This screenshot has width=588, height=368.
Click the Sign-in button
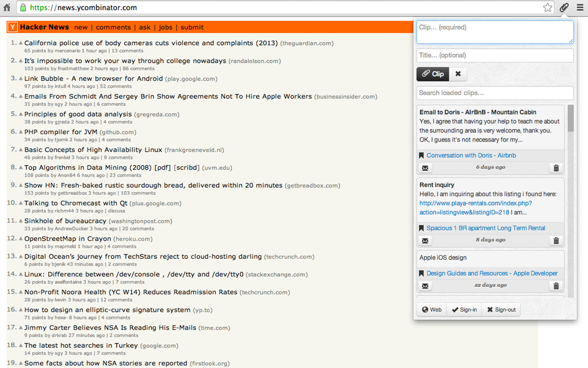point(464,310)
